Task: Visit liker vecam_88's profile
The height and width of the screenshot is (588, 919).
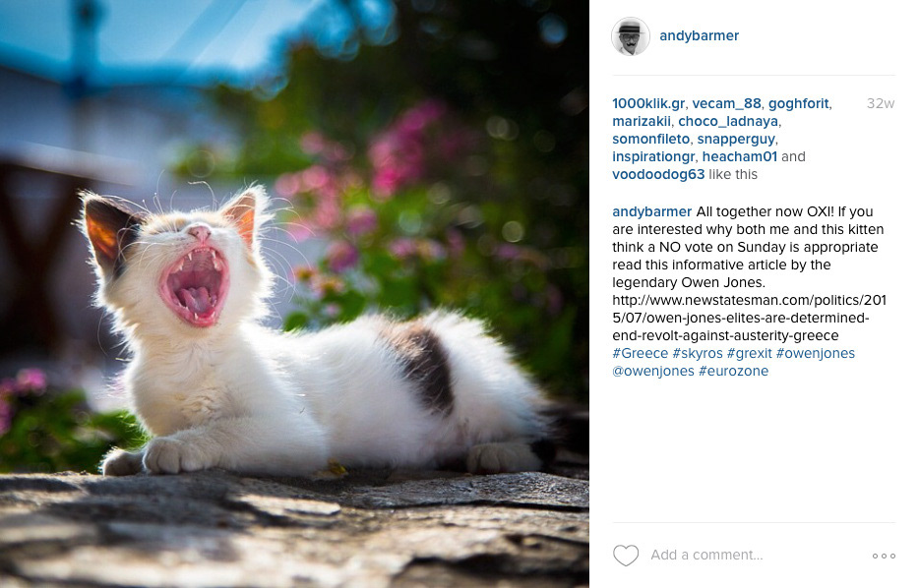Action: [x=726, y=103]
